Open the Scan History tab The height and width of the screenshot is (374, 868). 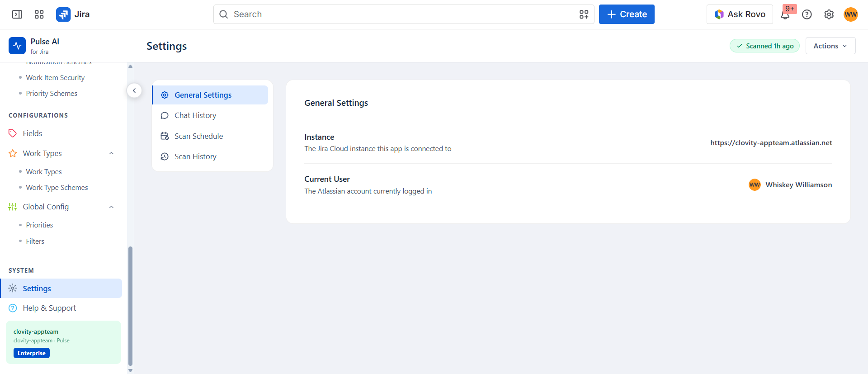click(x=210, y=156)
